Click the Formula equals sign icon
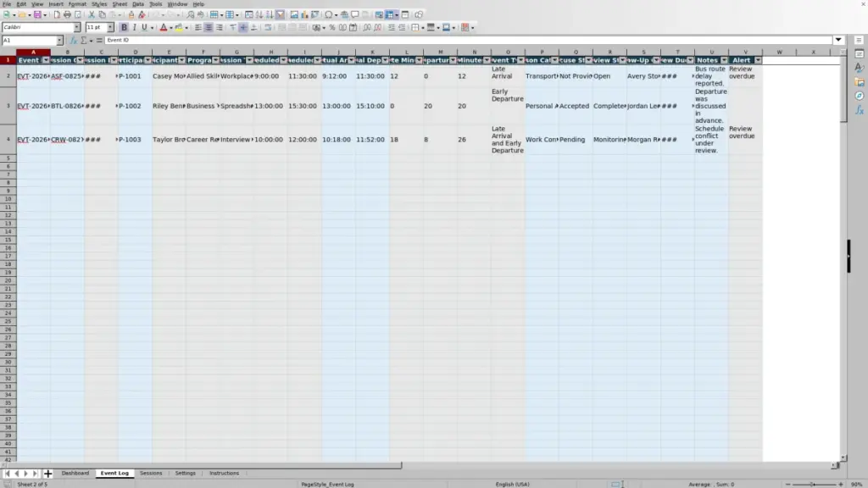 [99, 41]
